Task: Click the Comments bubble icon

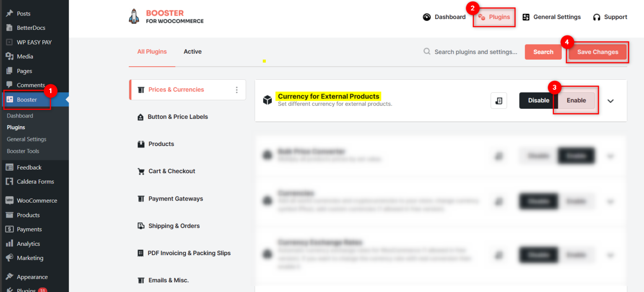Action: click(10, 85)
